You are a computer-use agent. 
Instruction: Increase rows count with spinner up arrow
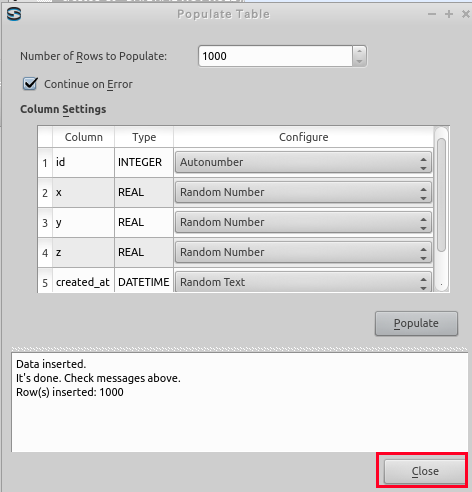click(359, 51)
